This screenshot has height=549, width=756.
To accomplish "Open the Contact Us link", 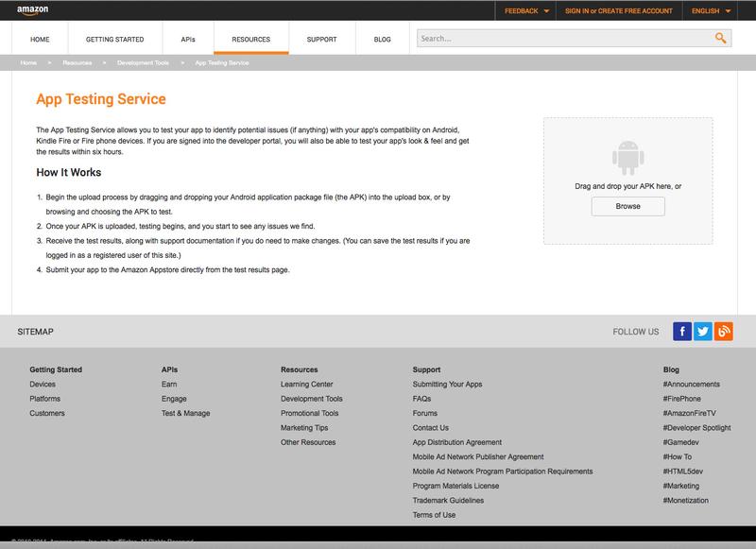I will click(x=431, y=427).
